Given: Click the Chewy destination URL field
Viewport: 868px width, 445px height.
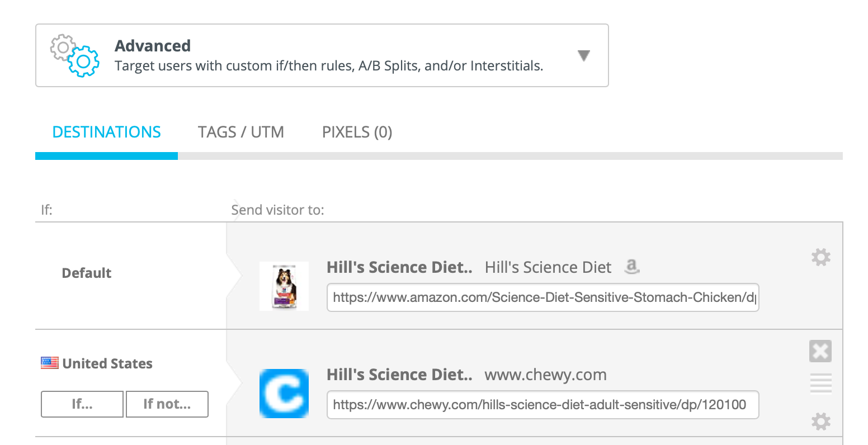Looking at the screenshot, I should point(542,405).
